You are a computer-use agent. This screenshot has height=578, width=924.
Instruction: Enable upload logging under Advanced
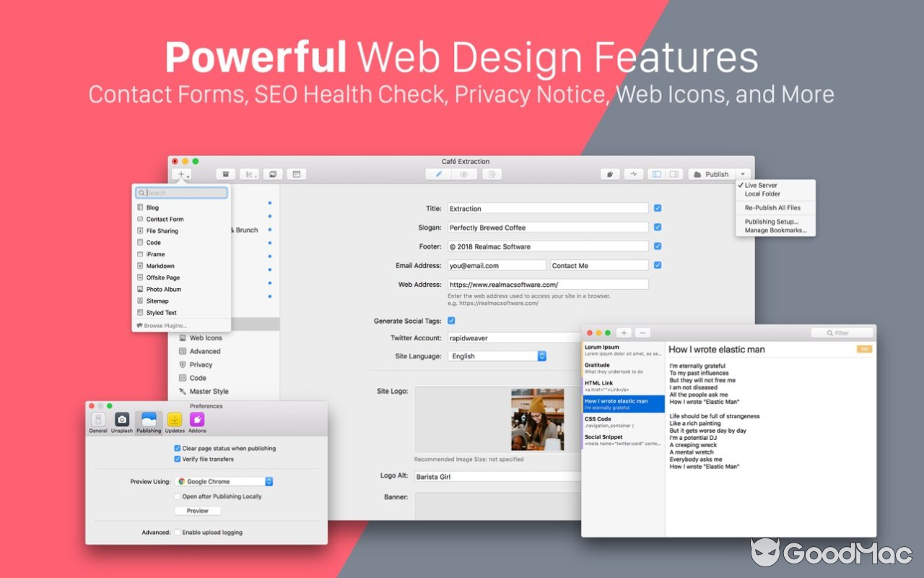coord(177,532)
